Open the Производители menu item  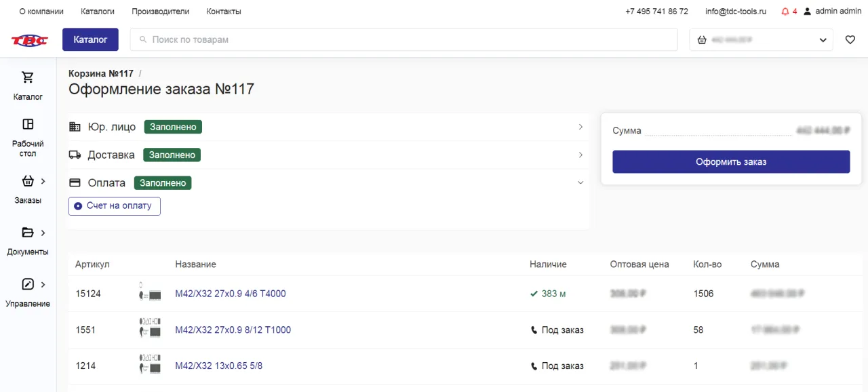[x=161, y=12]
